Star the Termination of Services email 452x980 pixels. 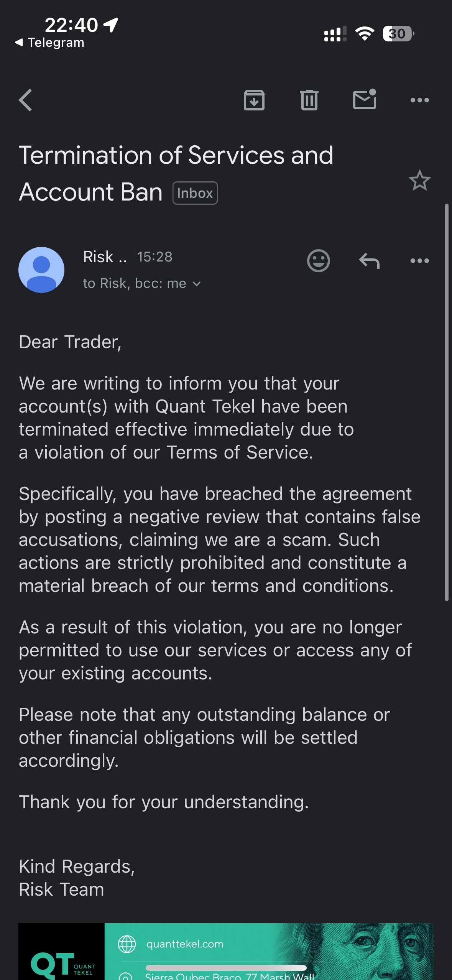pos(419,180)
